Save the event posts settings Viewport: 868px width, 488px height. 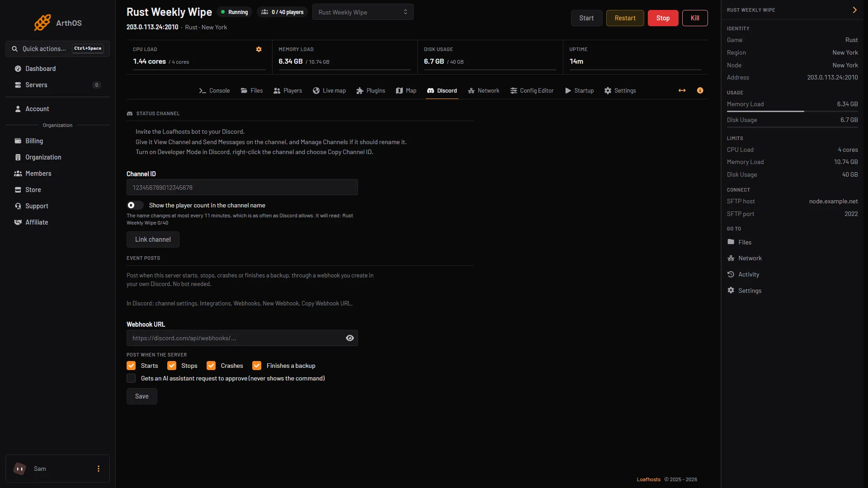[x=142, y=396]
